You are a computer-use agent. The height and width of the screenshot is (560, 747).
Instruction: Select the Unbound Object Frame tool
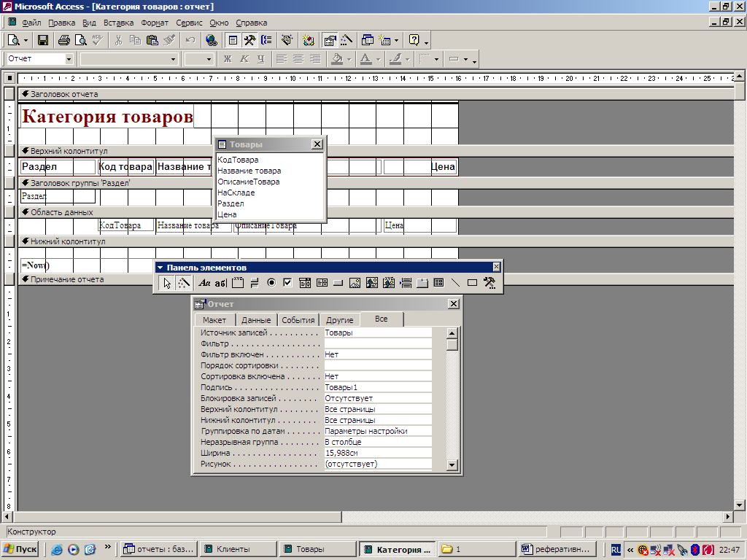[372, 283]
